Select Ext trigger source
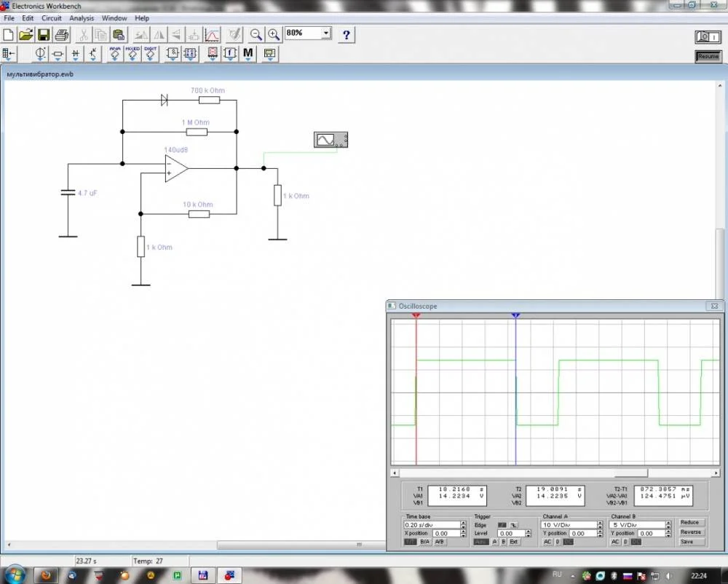The image size is (728, 584). (x=514, y=542)
